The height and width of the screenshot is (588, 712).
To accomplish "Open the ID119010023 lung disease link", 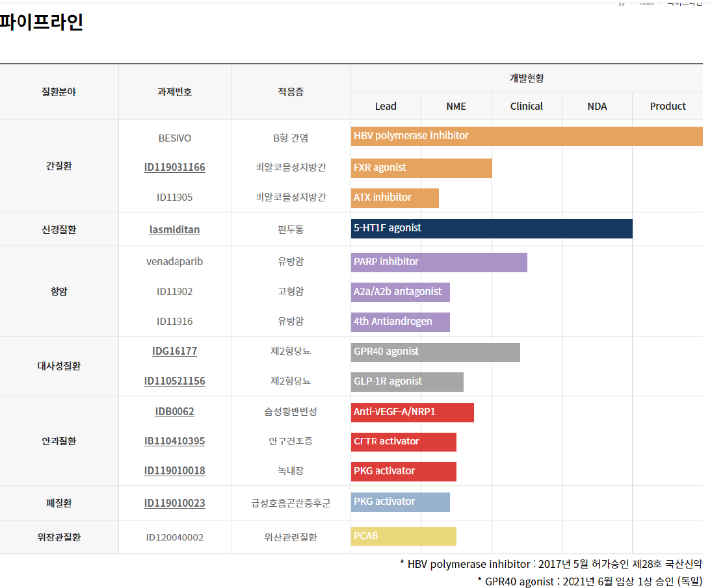I will (x=174, y=503).
